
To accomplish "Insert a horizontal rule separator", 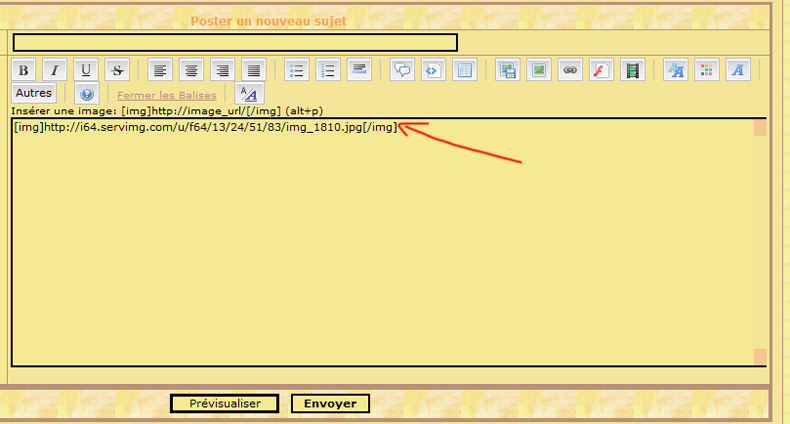I will click(359, 70).
